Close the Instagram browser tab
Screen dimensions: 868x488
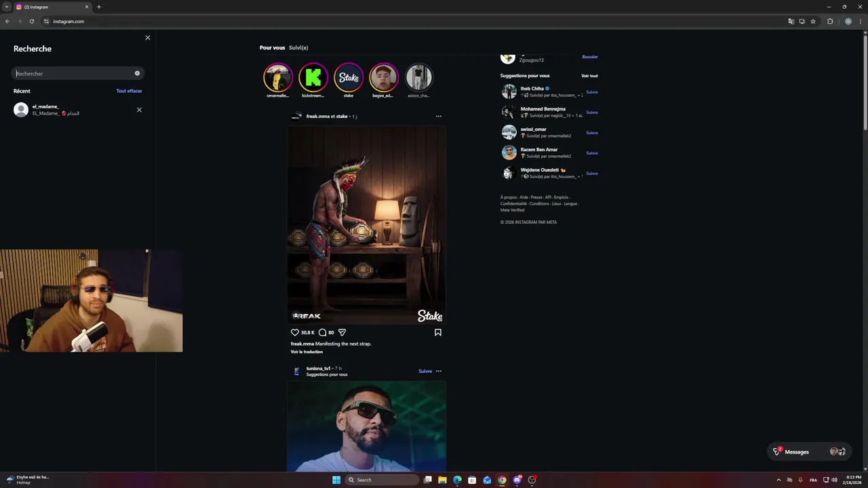point(87,7)
